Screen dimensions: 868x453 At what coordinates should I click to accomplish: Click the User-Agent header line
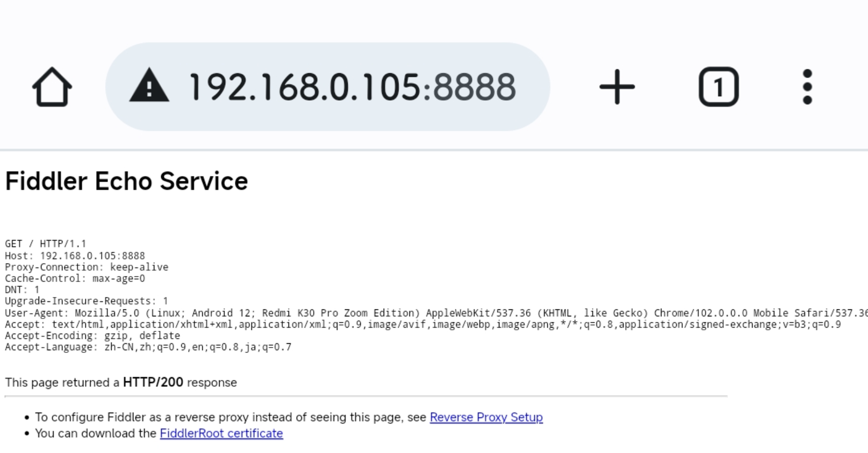tap(436, 313)
